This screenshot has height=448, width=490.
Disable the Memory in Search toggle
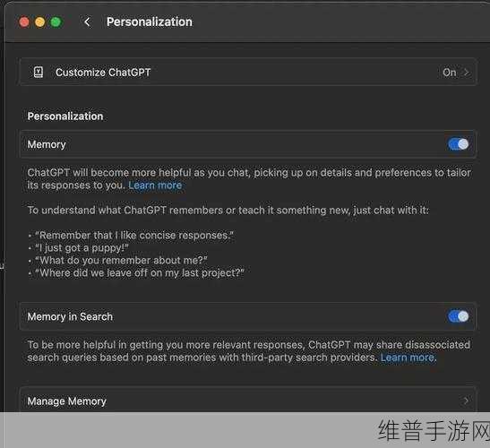459,316
